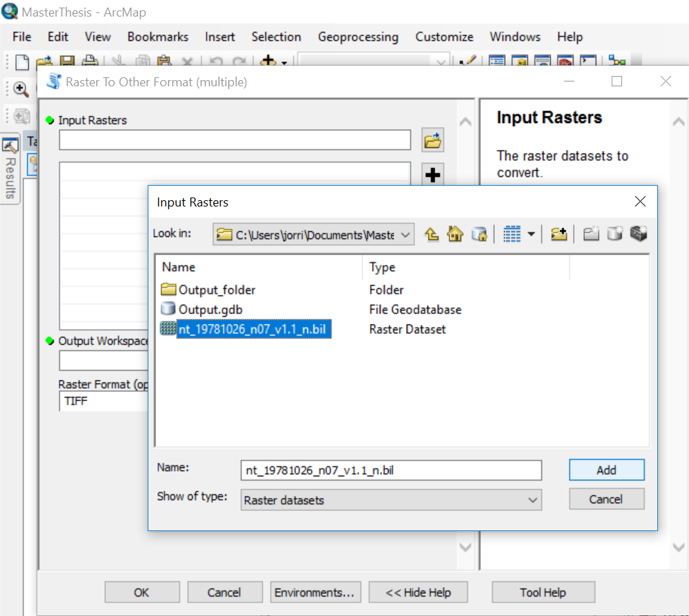Go to the default geodatabase

click(479, 234)
